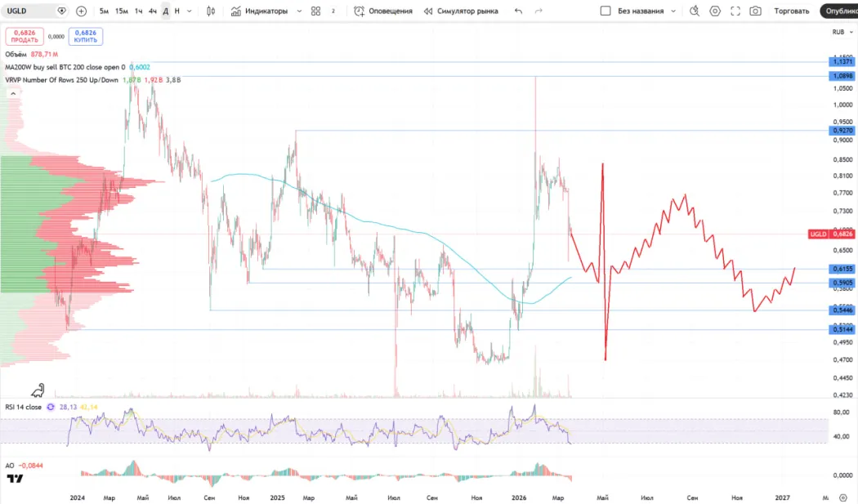Select the 4ч timeframe

pos(152,11)
